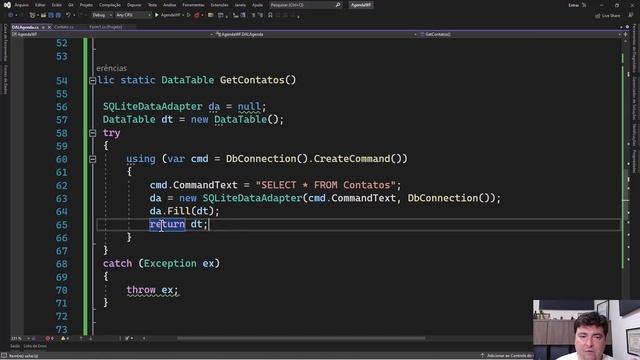The width and height of the screenshot is (640, 360).
Task: Open the Lista de Erros tab
Action: click(x=35, y=346)
